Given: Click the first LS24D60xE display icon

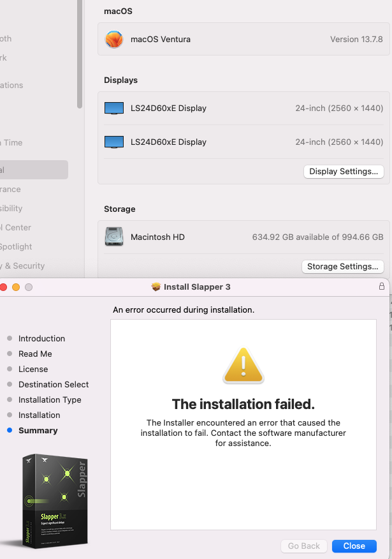Looking at the screenshot, I should point(114,108).
